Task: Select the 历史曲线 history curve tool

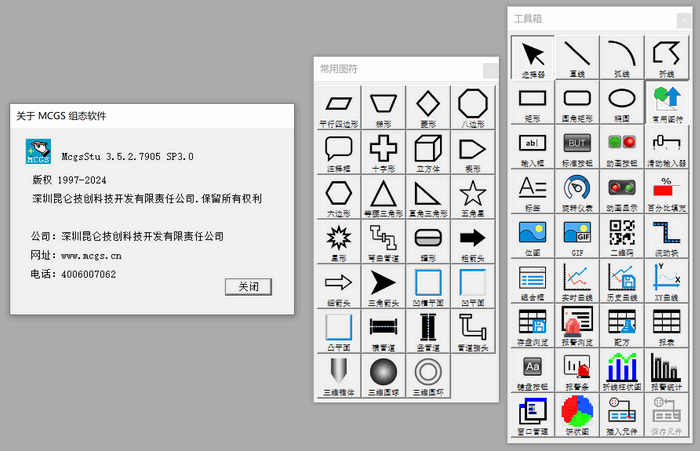Action: tap(622, 281)
